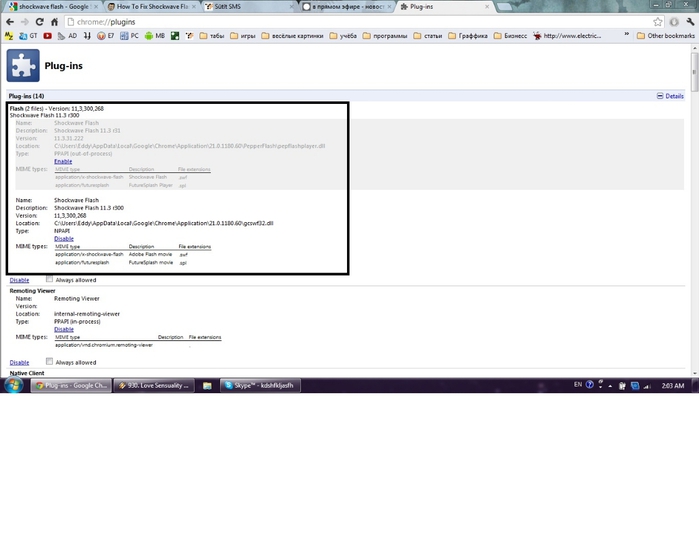Viewport: 699px width, 560px height.
Task: Switch to the в прямом эфире tab
Action: click(x=348, y=7)
